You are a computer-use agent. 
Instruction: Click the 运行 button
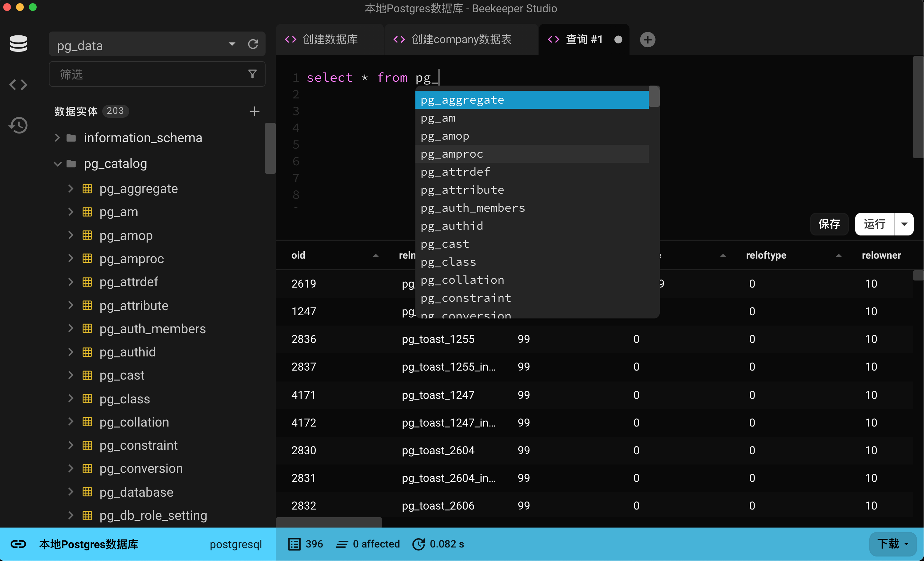click(x=874, y=224)
